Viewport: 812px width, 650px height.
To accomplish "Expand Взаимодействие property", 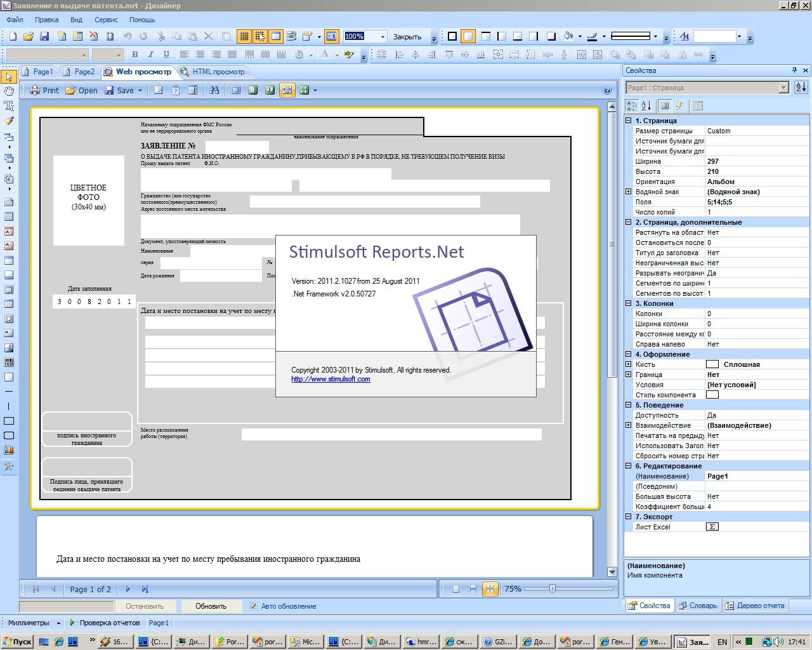I will (x=629, y=425).
